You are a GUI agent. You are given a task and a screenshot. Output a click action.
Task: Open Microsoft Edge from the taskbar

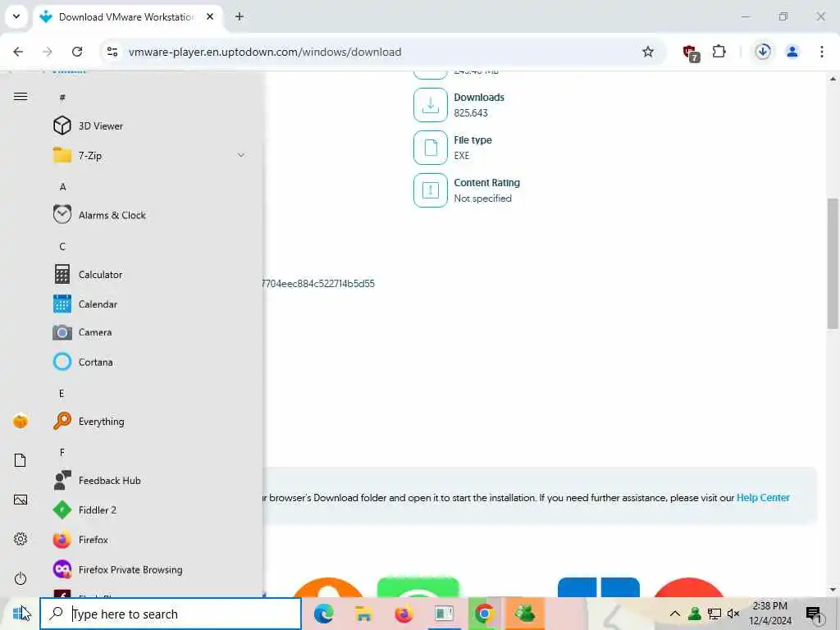323,614
